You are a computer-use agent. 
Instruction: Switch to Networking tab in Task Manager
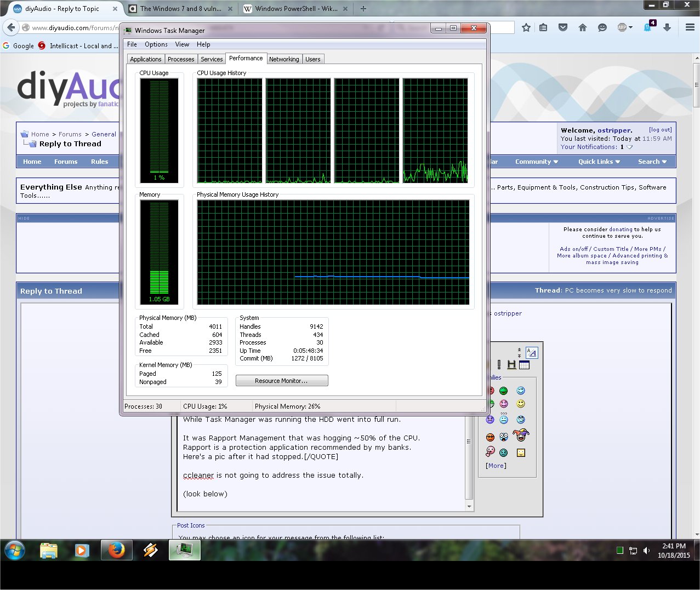point(284,59)
